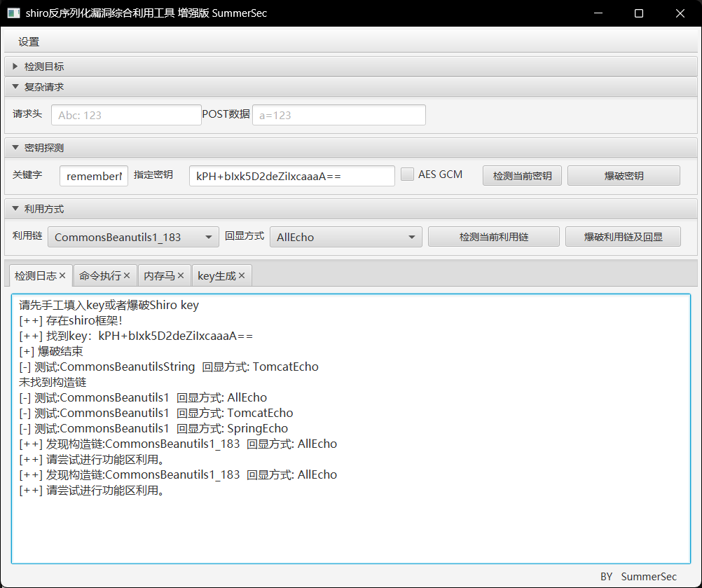Click log line 测试:CommonsBeanutils1 回显方式: SpringEcho
Image resolution: width=702 pixels, height=588 pixels.
coord(153,429)
